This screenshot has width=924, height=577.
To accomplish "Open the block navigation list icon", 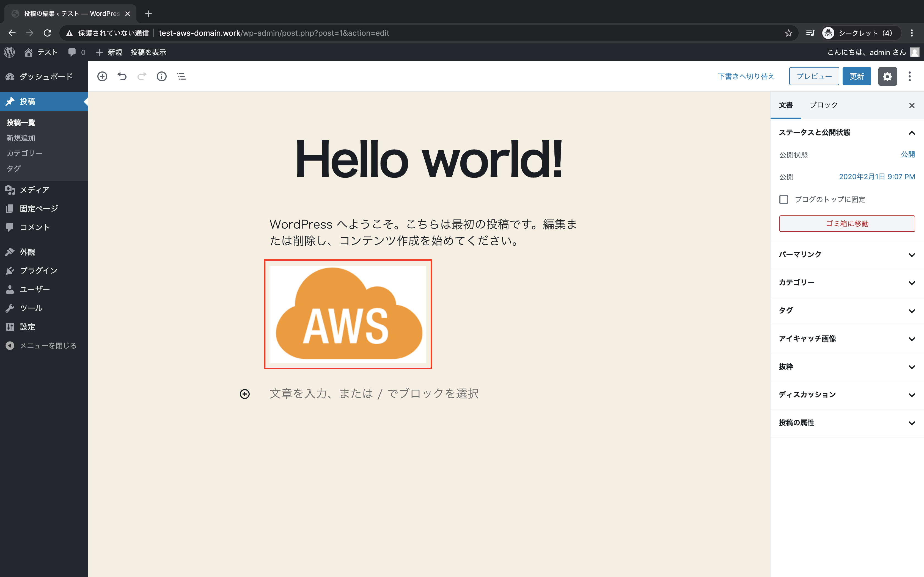I will [x=182, y=76].
